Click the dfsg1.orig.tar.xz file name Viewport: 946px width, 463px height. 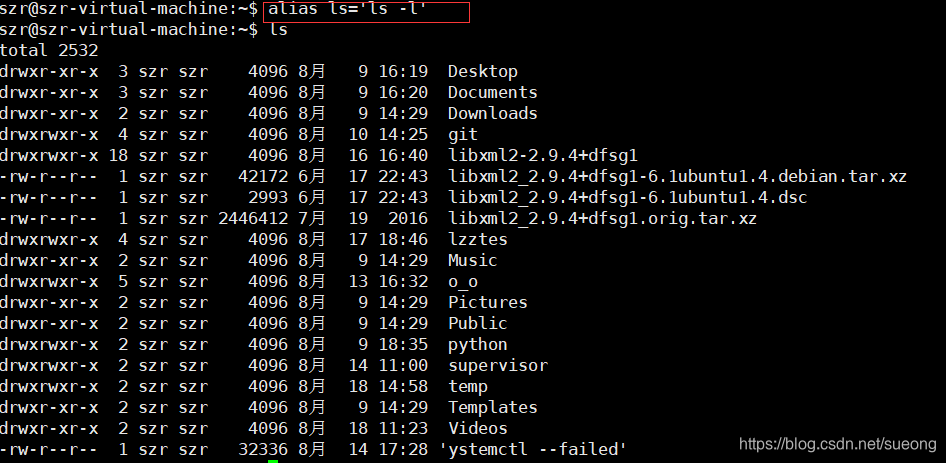pyautogui.click(x=602, y=219)
